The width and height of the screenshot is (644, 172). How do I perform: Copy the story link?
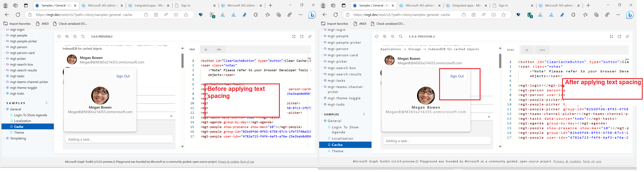tap(310, 36)
